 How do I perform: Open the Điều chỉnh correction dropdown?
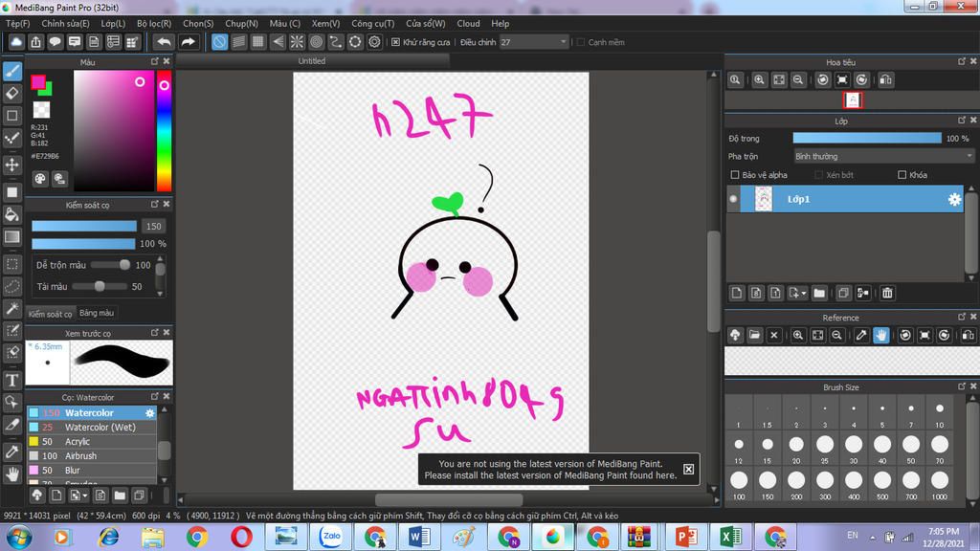[534, 42]
